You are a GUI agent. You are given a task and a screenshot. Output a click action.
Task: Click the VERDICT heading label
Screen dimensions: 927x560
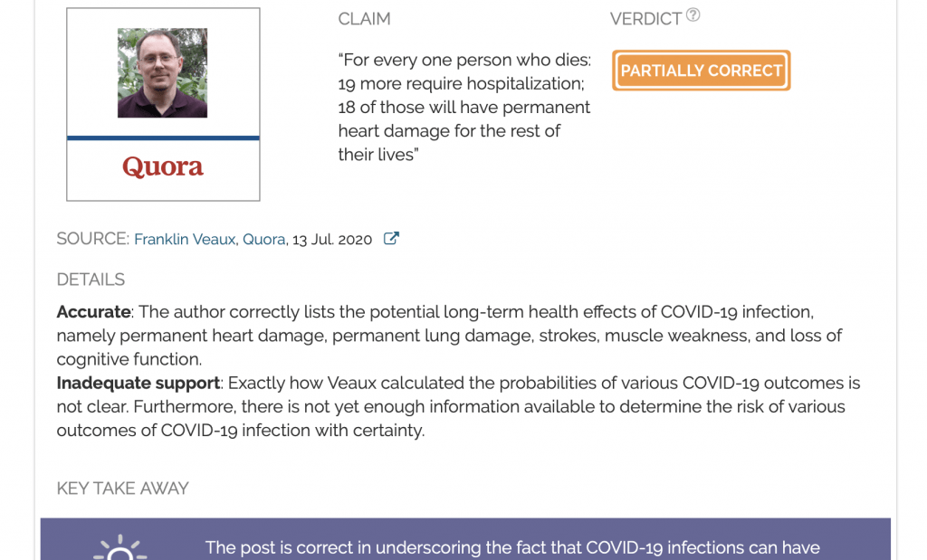click(645, 19)
